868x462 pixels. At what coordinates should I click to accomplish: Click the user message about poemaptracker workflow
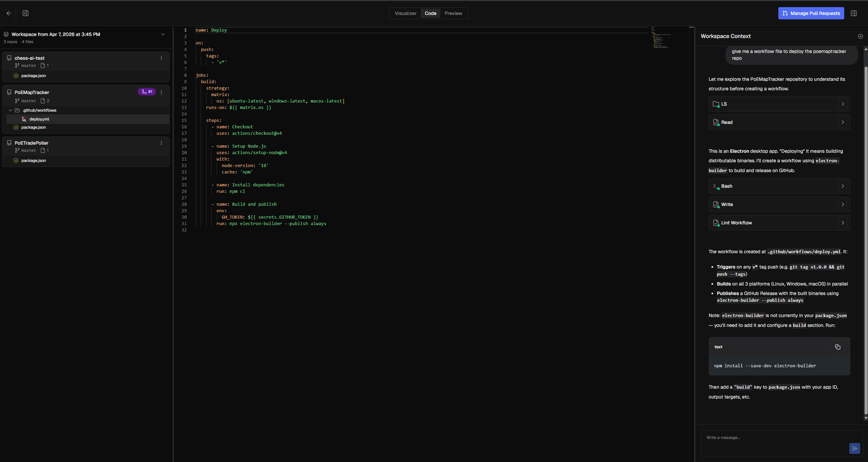[791, 55]
